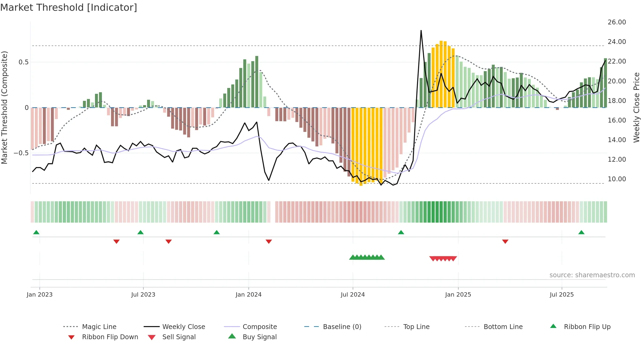644x362 pixels.
Task: Toggle the Baseline (0) legend entry
Action: 333,327
